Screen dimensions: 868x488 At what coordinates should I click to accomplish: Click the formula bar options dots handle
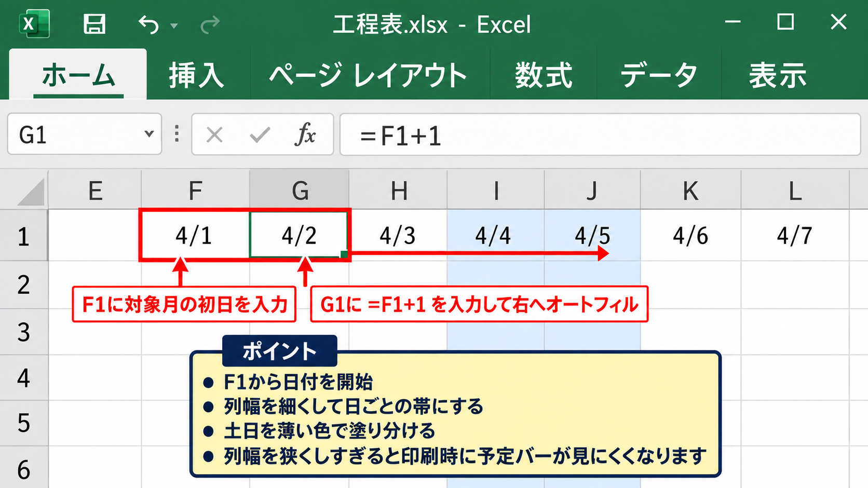[x=177, y=134]
